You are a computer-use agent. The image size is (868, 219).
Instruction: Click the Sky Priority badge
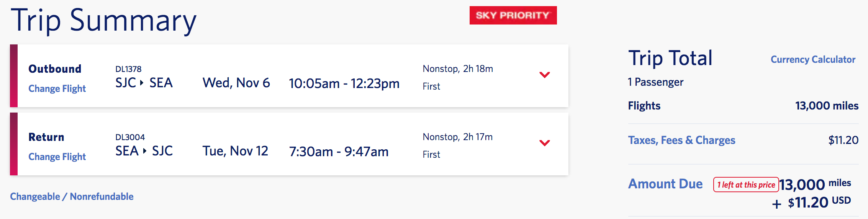point(513,15)
